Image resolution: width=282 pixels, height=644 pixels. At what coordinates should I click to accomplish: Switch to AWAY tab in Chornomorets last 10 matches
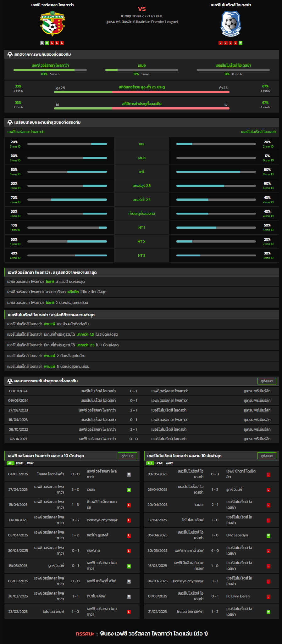[x=169, y=463]
